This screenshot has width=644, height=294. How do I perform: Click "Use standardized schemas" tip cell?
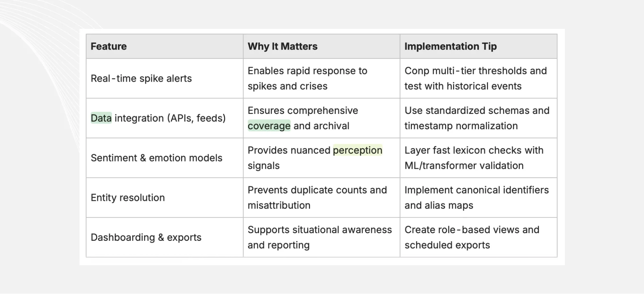(x=479, y=118)
